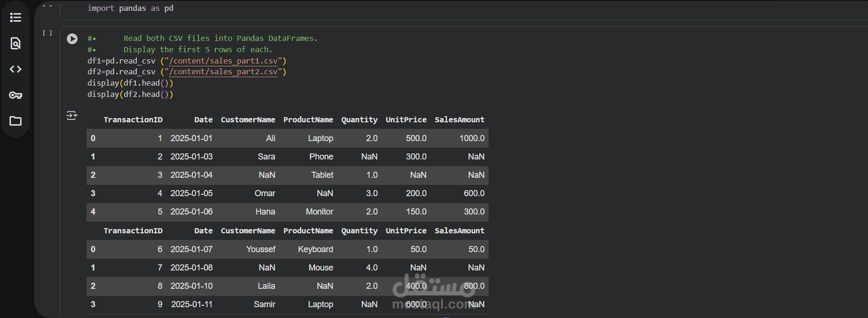Select the 200.0 unit price cell
868x318 pixels.
click(416, 193)
